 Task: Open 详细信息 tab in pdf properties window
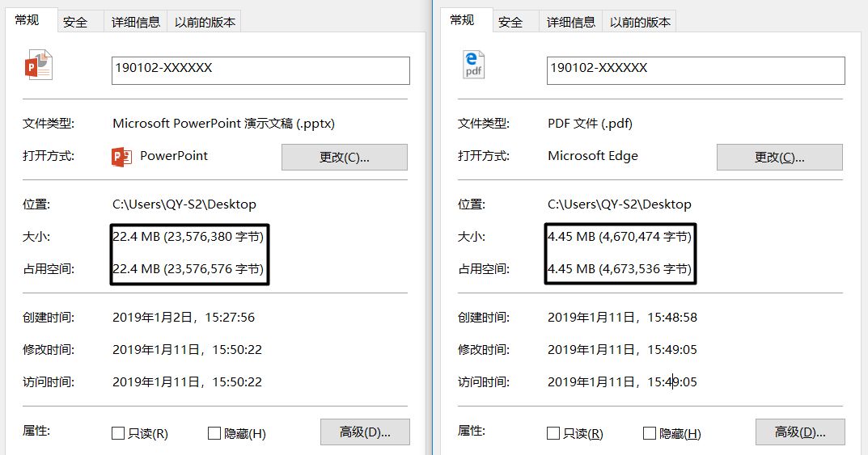point(571,22)
